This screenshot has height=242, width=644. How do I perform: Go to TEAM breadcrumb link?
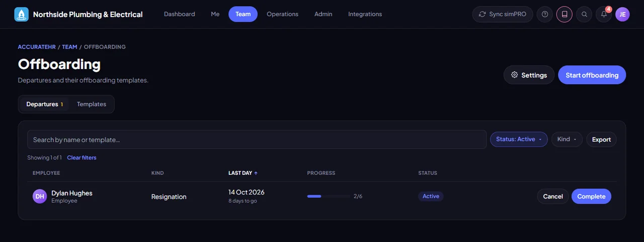coord(69,47)
